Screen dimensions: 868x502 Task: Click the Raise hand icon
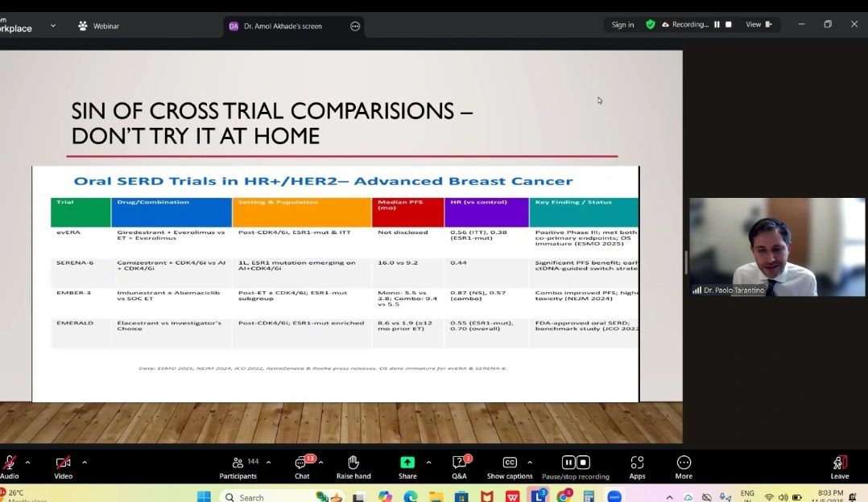click(353, 463)
